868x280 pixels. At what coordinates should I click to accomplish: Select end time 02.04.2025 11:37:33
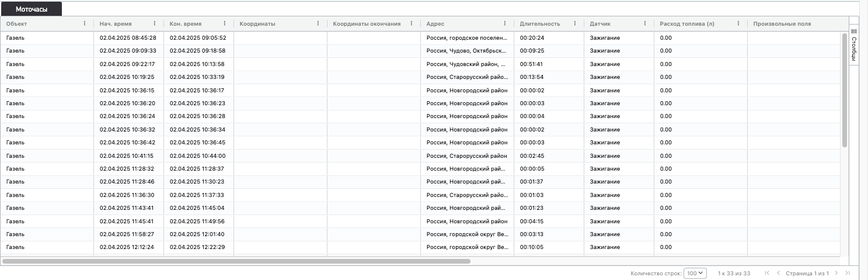coord(197,195)
